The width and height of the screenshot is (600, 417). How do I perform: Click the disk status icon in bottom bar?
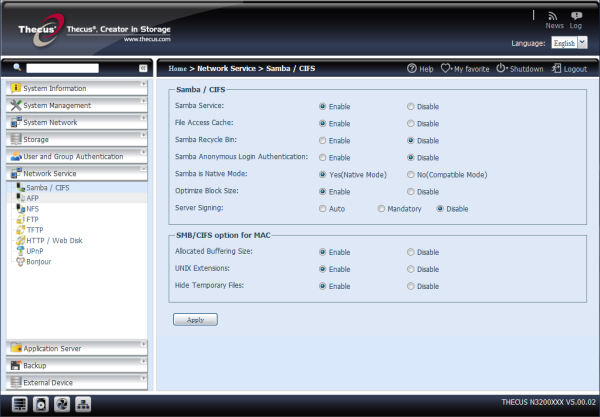tap(41, 403)
